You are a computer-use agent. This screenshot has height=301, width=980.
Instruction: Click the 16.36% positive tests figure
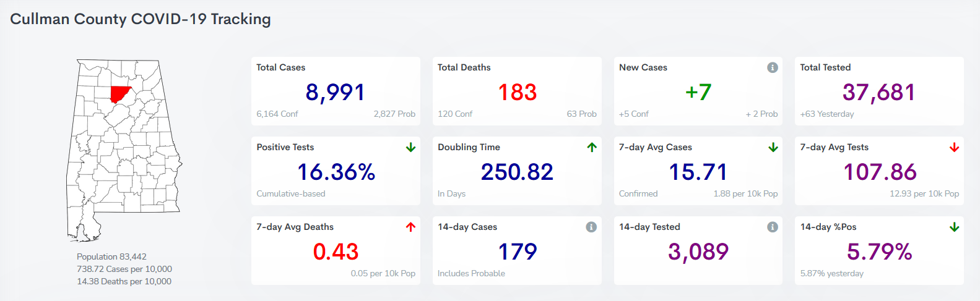tap(336, 172)
